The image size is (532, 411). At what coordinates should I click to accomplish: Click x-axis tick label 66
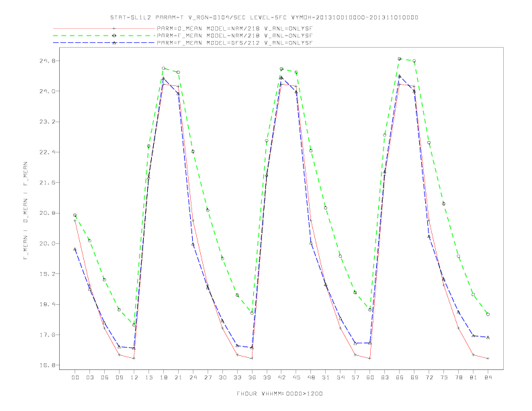400,377
